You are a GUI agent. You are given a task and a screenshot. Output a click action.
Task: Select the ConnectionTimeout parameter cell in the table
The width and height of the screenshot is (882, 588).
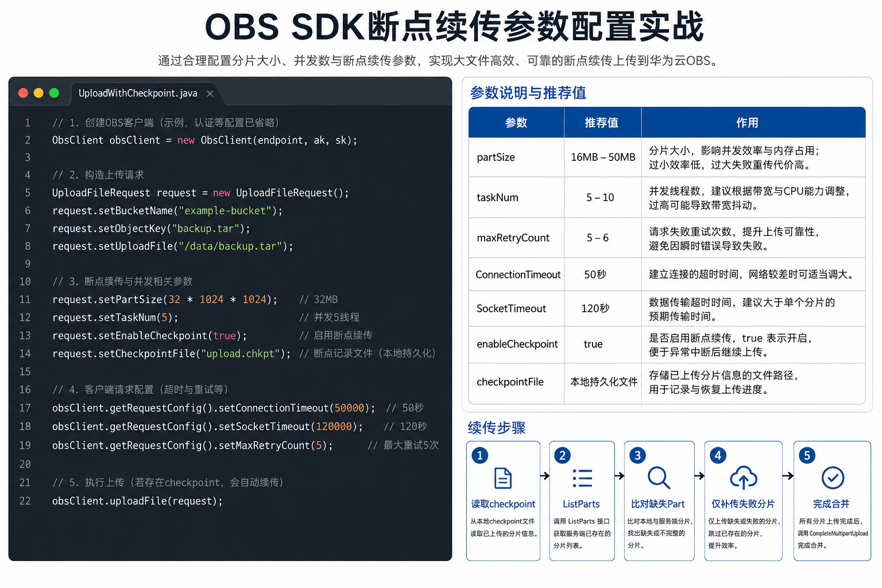point(517,274)
